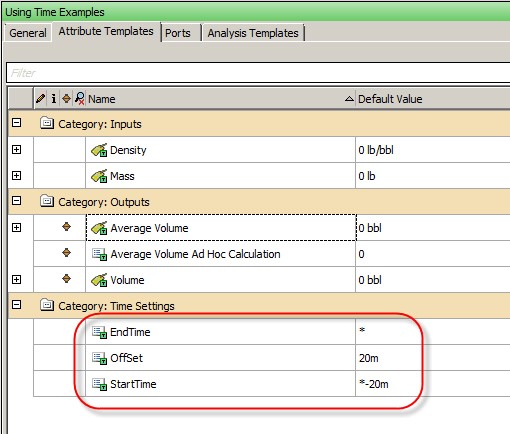Click the Outputs category folder icon
This screenshot has width=510, height=434.
click(47, 201)
